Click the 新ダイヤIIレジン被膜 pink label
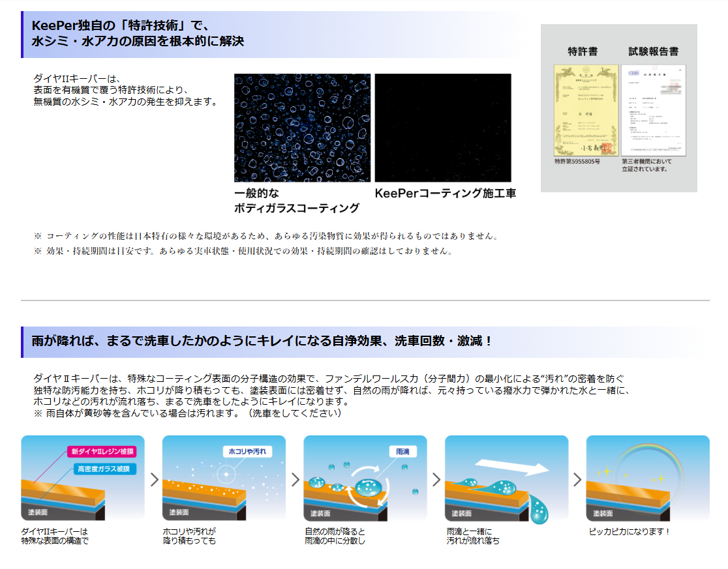This screenshot has height=569, width=728. pyautogui.click(x=102, y=451)
